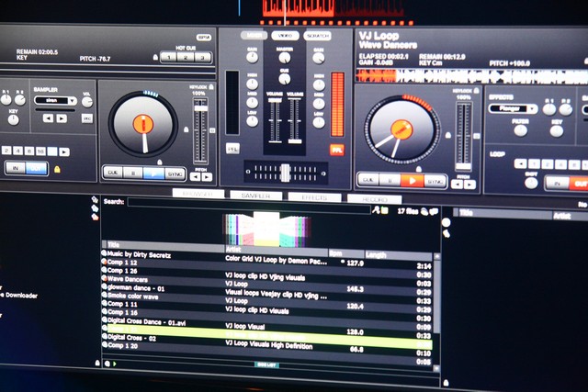
Task: Click the right channel GAIN knob
Action: pyautogui.click(x=319, y=58)
